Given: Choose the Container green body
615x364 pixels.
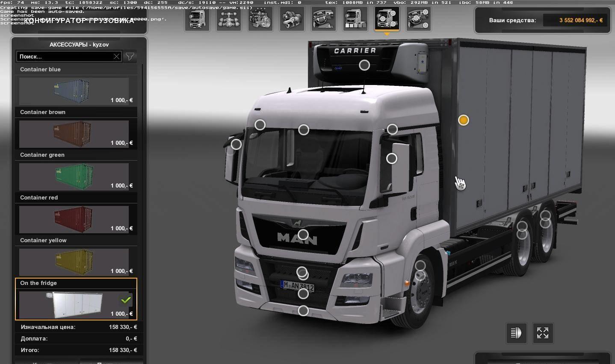Looking at the screenshot, I should 74,176.
